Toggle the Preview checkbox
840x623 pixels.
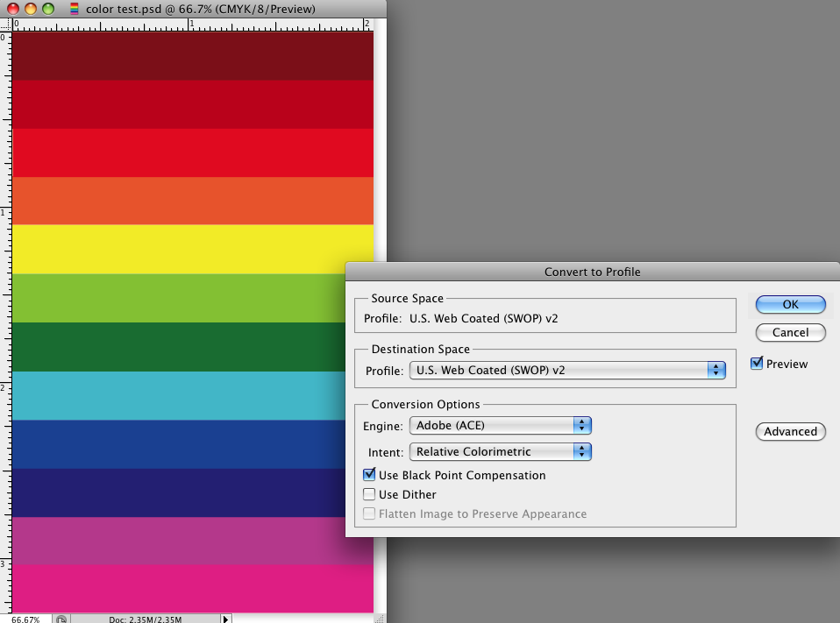[757, 364]
